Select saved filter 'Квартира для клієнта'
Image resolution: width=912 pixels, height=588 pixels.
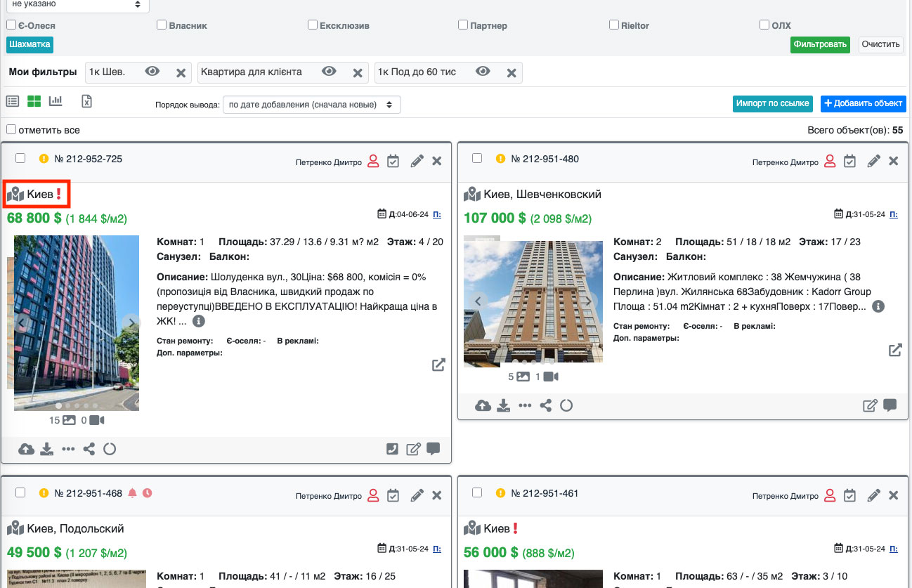(252, 72)
